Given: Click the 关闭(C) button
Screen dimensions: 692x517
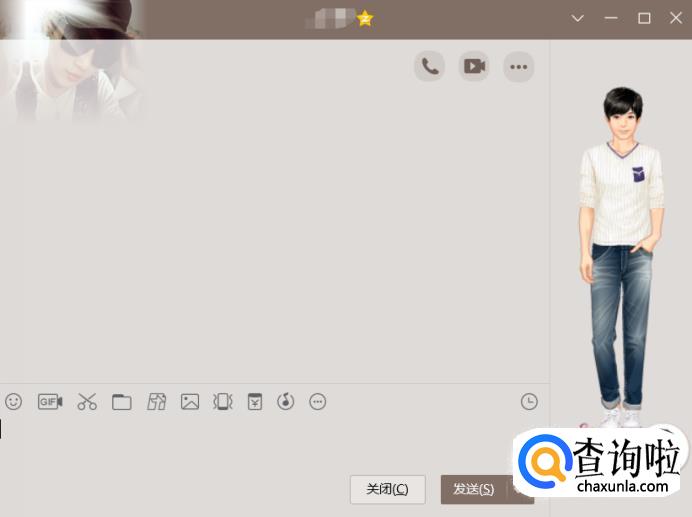Looking at the screenshot, I should [387, 489].
